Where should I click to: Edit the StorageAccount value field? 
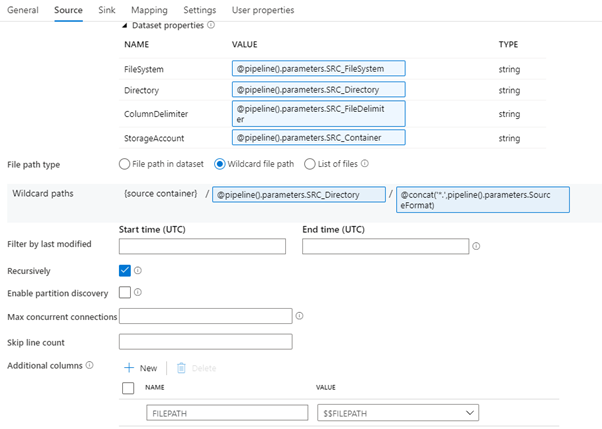pyautogui.click(x=319, y=138)
